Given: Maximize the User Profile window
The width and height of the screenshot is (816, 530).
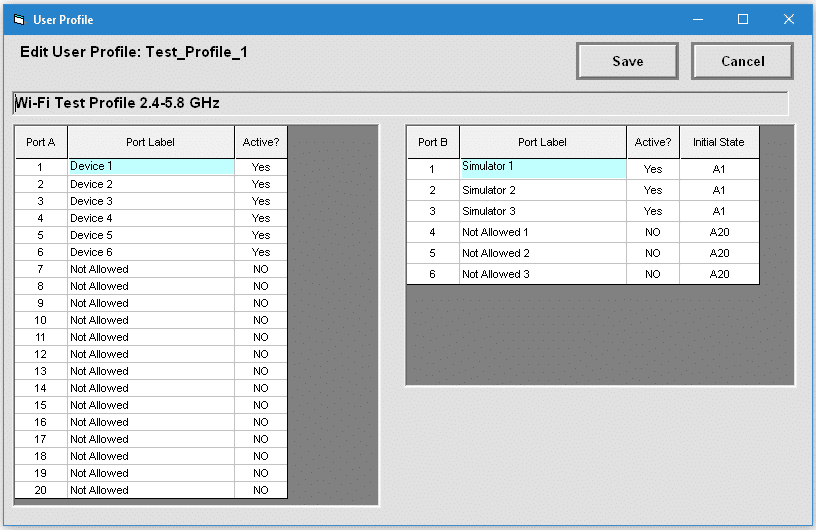Looking at the screenshot, I should pos(743,19).
